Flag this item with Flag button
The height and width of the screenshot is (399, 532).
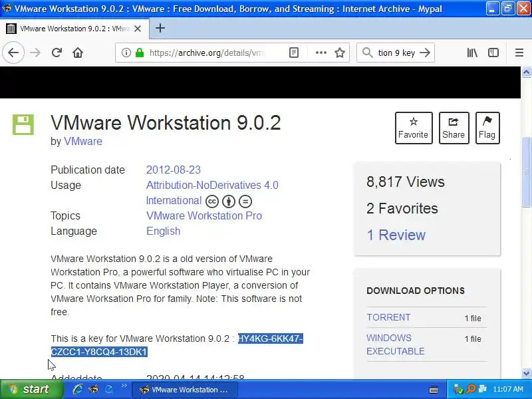point(487,128)
